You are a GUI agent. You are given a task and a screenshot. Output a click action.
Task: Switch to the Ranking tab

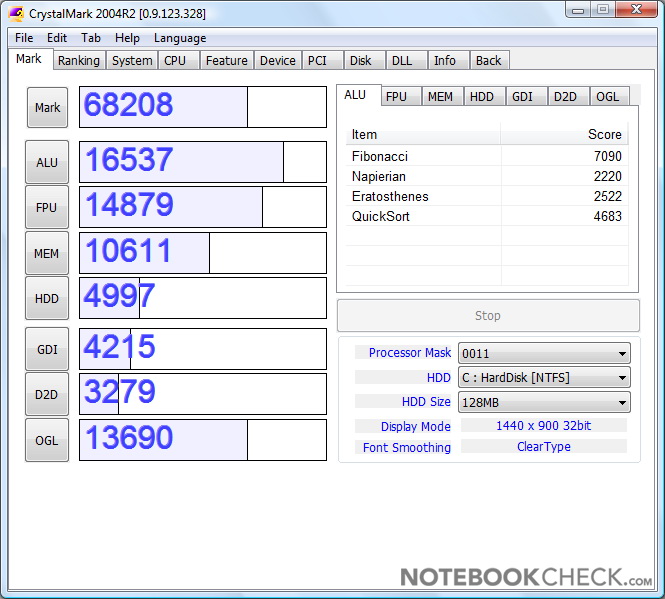click(78, 60)
